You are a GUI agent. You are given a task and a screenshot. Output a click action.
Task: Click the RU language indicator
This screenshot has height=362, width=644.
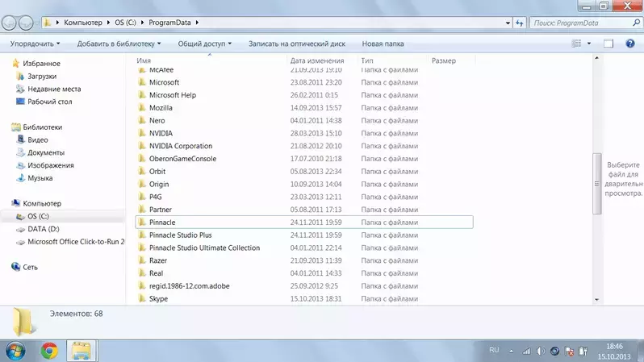(x=494, y=350)
